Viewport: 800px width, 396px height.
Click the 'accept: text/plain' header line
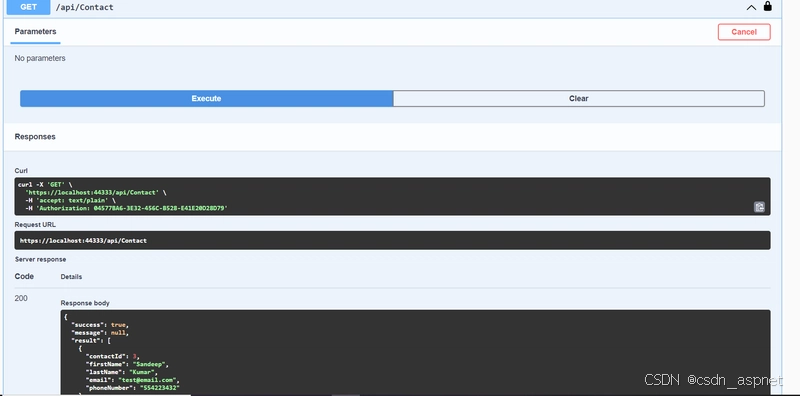point(70,201)
